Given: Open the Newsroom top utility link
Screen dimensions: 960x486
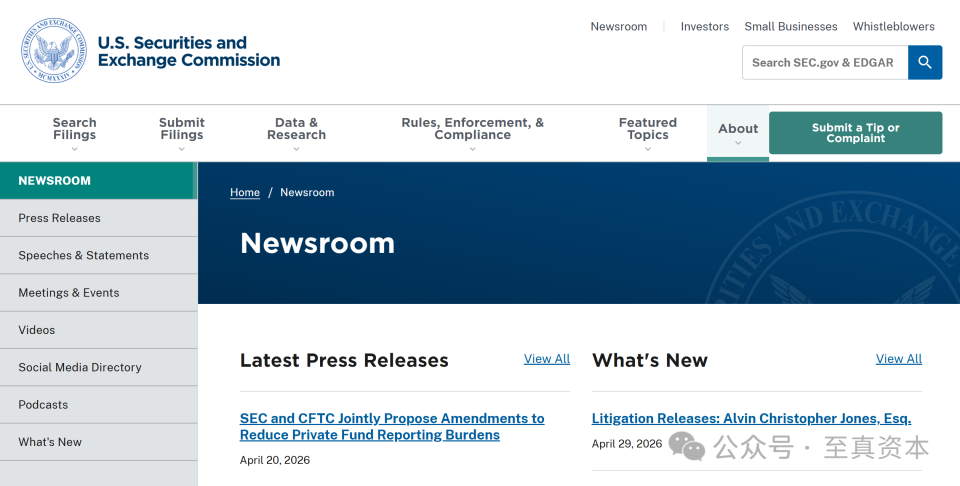Looking at the screenshot, I should point(618,26).
